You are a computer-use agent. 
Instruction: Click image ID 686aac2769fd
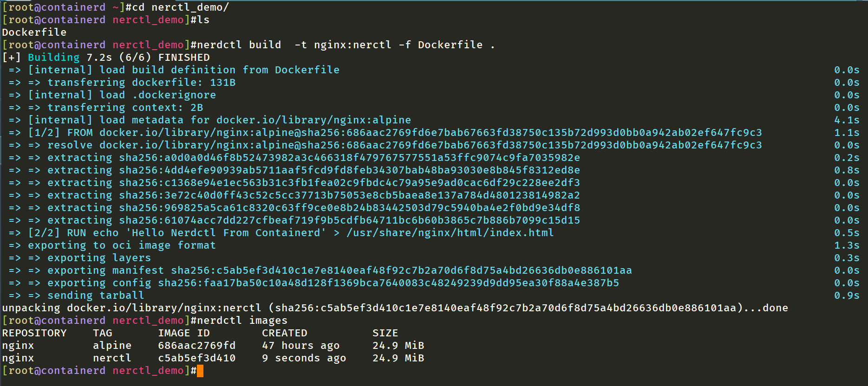(197, 346)
